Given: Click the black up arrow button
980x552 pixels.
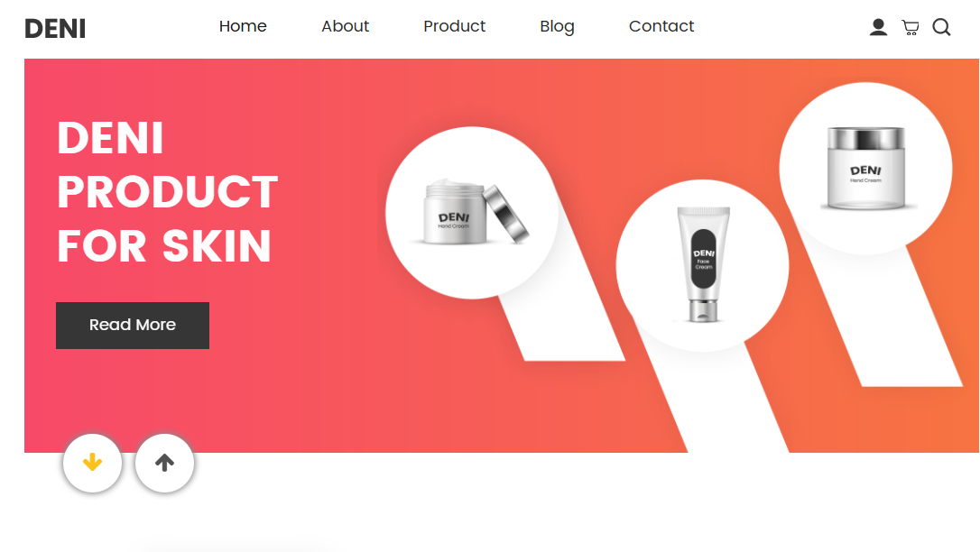Looking at the screenshot, I should (x=164, y=463).
